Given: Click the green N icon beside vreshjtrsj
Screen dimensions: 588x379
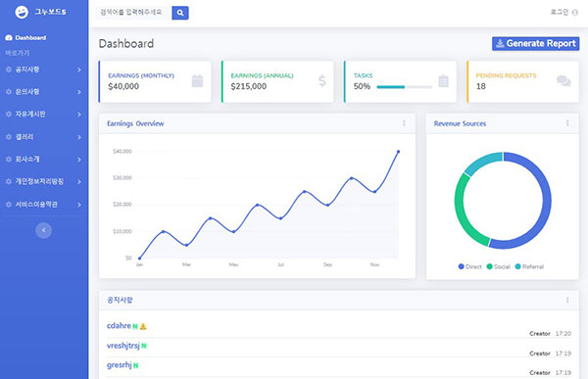Looking at the screenshot, I should pyautogui.click(x=144, y=346).
